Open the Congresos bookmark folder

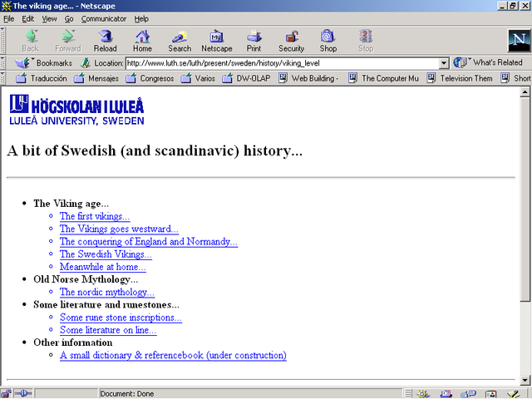pos(150,78)
